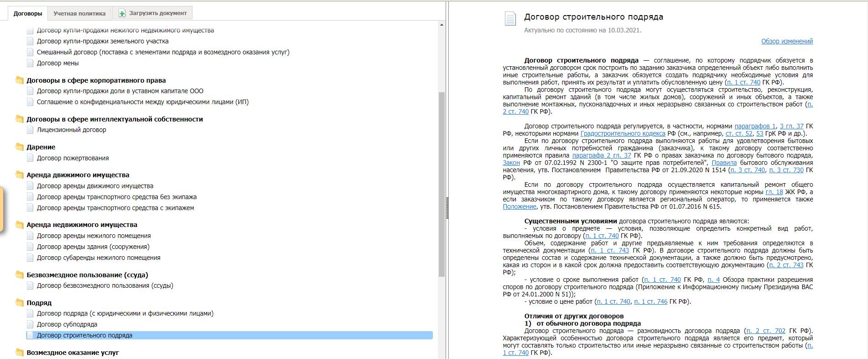Click the large document icon beside the title
This screenshot has width=868, height=359.
pyautogui.click(x=510, y=19)
